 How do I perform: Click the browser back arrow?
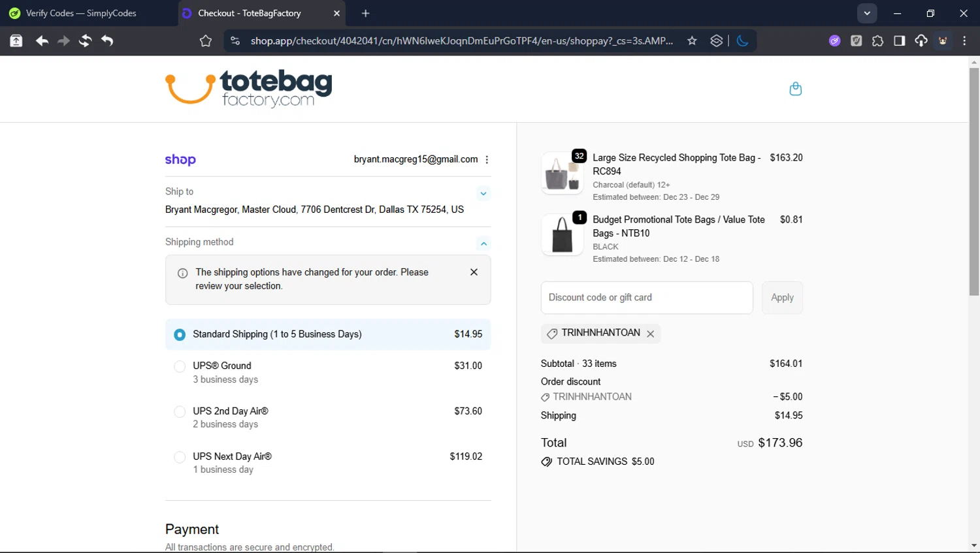pyautogui.click(x=42, y=41)
